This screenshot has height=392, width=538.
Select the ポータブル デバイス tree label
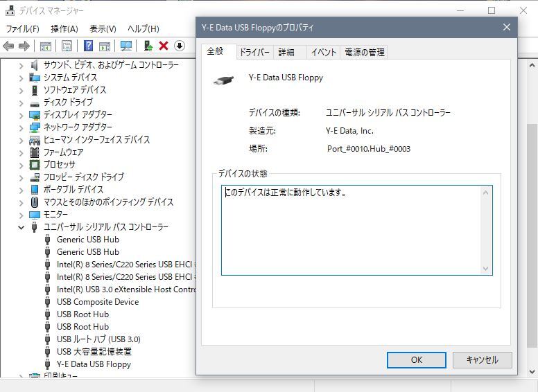click(73, 190)
